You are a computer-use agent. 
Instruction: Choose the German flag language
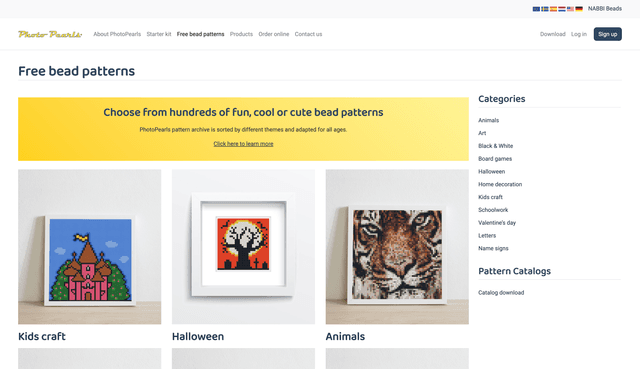pyautogui.click(x=579, y=9)
